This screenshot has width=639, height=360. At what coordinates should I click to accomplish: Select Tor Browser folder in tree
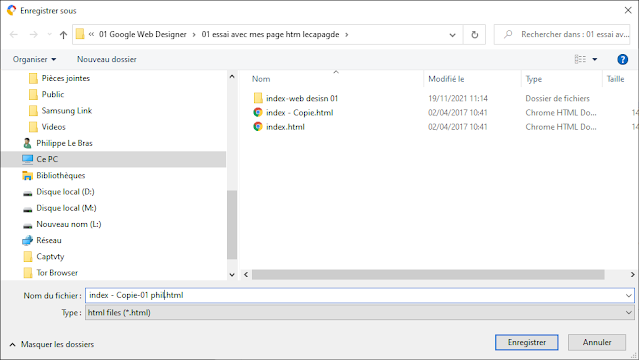point(57,273)
